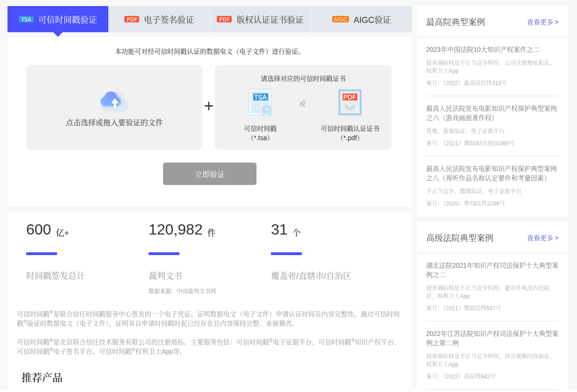The image size is (577, 392).
Task: Click tags 其他、游戏取证、电子证据平台
Action: coord(465,131)
